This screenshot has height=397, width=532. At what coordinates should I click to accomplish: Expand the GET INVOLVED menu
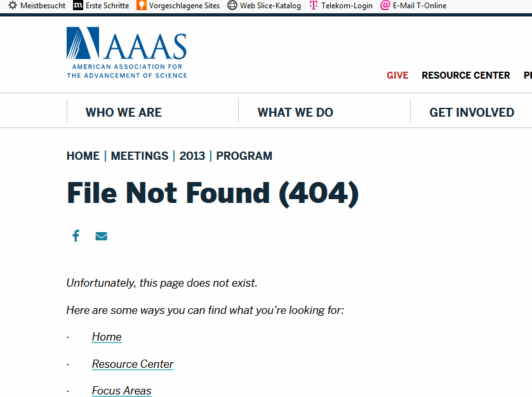click(472, 112)
